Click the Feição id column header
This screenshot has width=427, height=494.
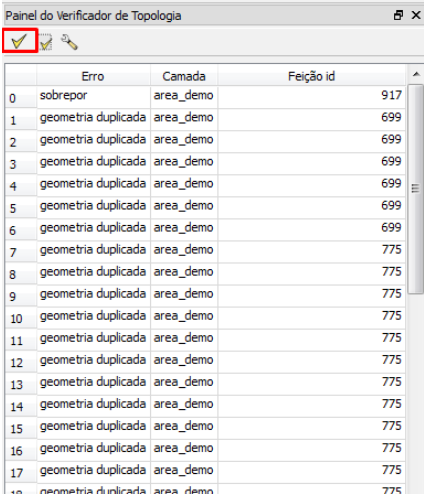311,76
